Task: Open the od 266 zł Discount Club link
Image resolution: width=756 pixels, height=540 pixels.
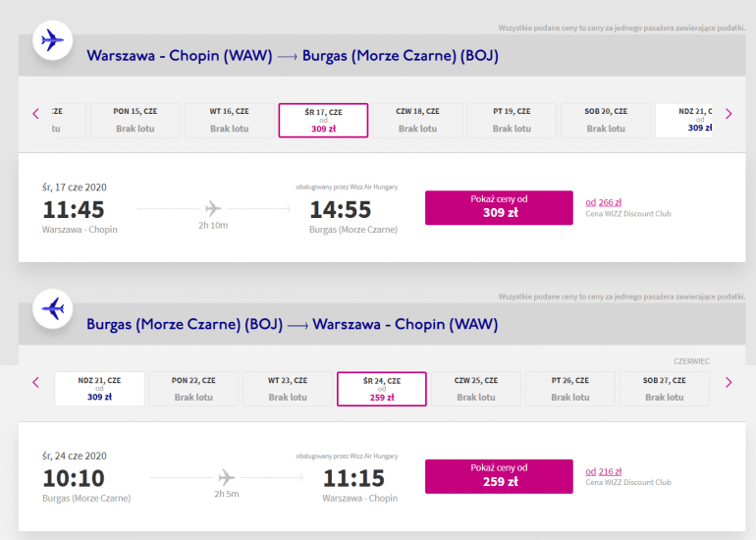Action: [x=603, y=202]
